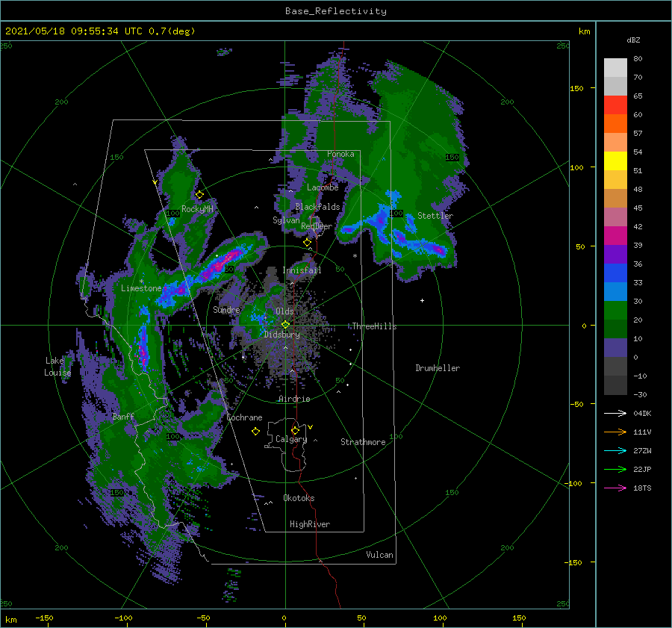
Task: Click the magenta 18TS arrow in legend
Action: (615, 488)
